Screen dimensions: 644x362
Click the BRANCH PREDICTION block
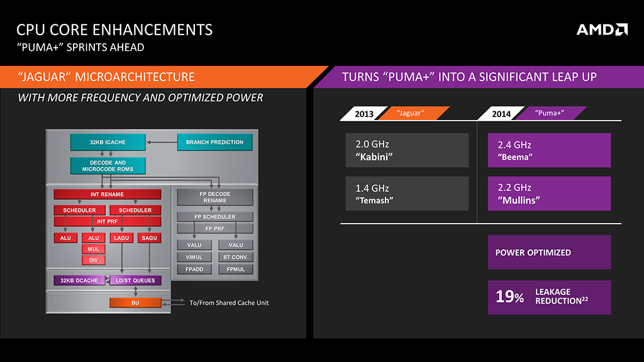point(214,142)
